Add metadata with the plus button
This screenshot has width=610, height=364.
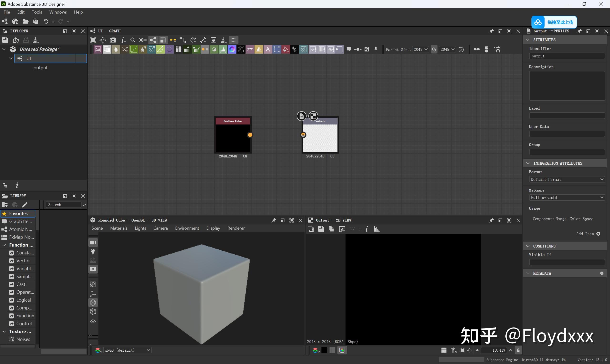tap(602, 273)
